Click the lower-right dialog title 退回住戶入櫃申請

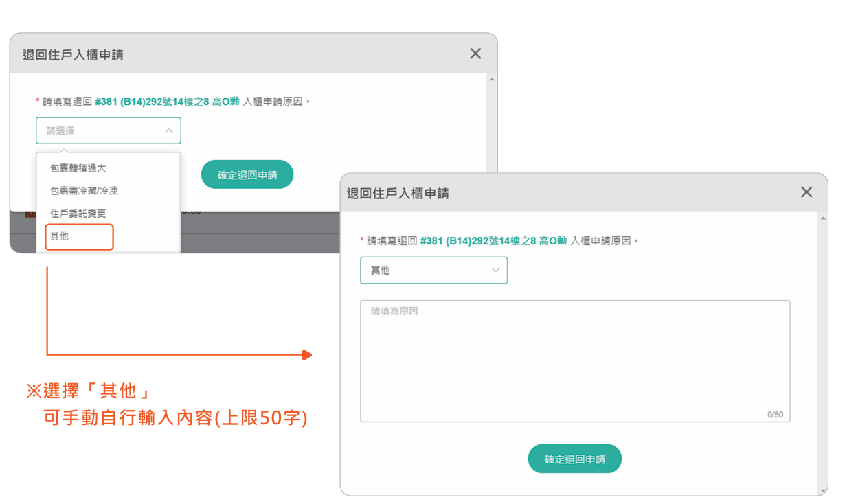tap(398, 194)
